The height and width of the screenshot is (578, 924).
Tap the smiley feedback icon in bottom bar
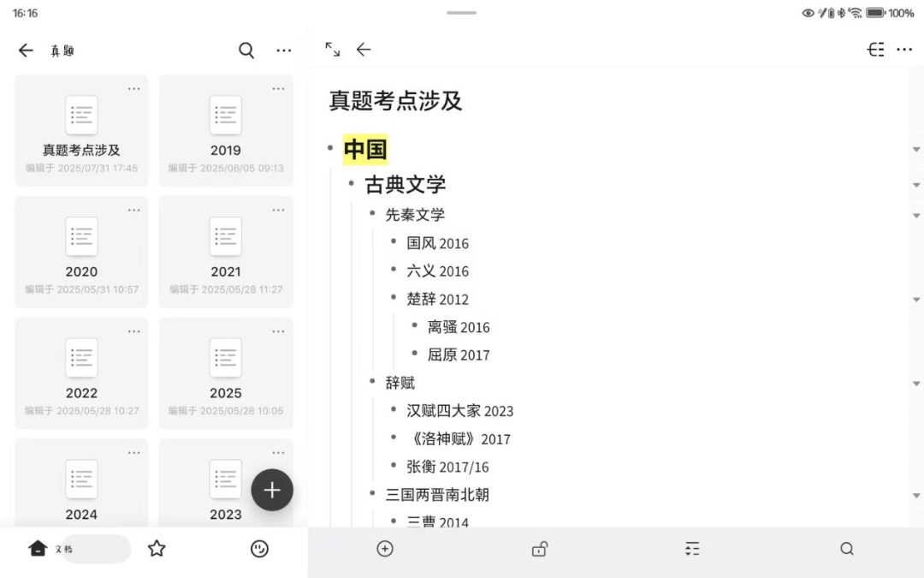point(260,549)
